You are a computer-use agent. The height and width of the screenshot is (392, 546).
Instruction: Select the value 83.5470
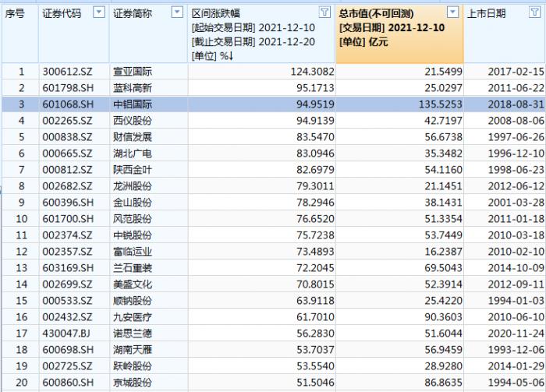(x=315, y=137)
